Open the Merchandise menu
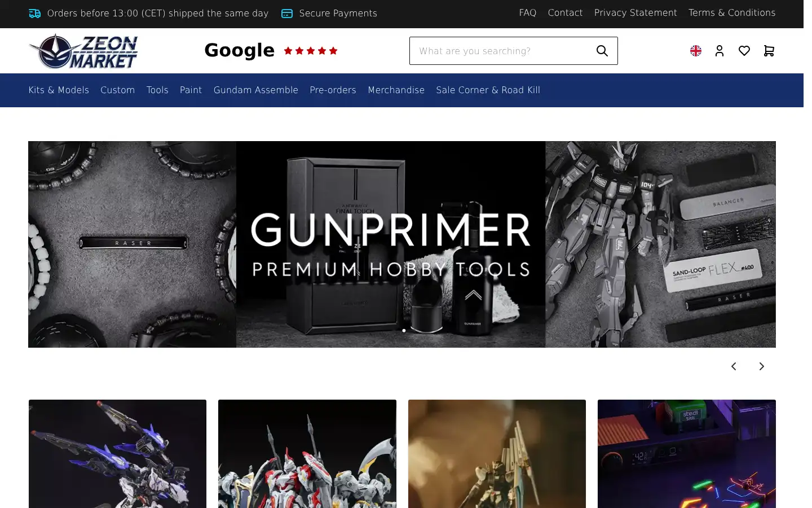 coord(396,90)
